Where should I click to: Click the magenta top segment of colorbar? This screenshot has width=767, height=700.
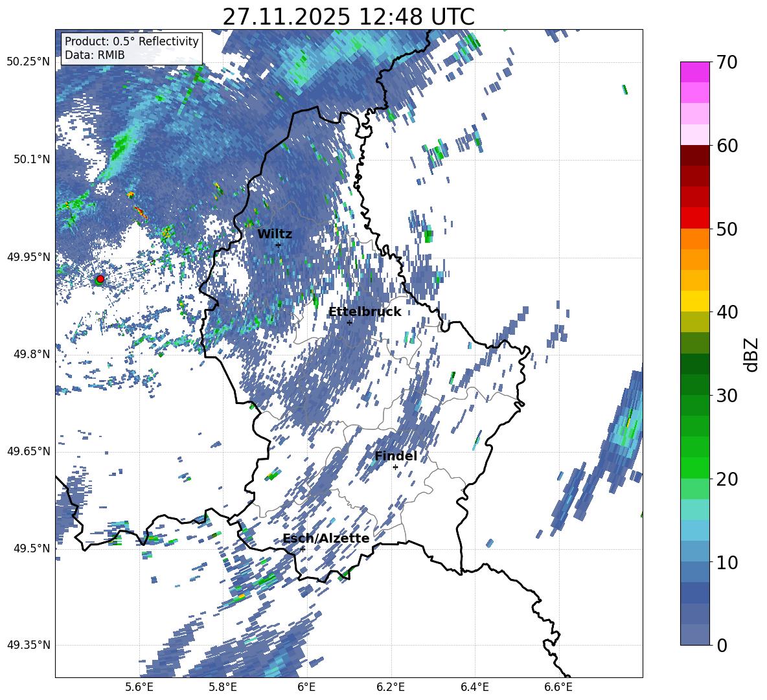(x=694, y=72)
